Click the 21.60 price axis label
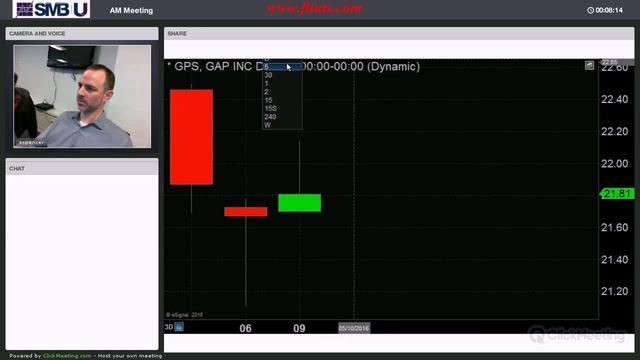The image size is (640, 360). pos(614,227)
